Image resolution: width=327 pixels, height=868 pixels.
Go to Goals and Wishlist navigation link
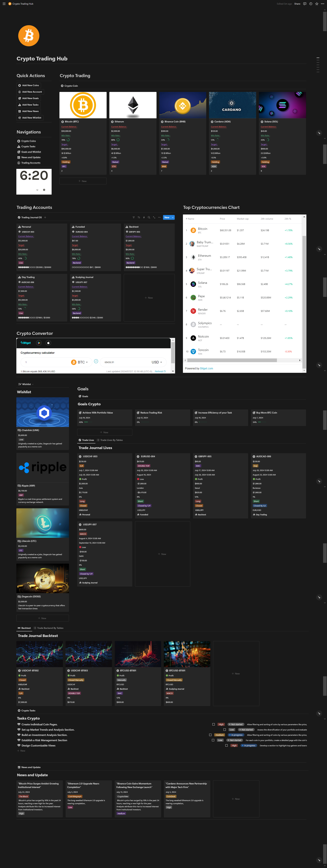[29, 152]
